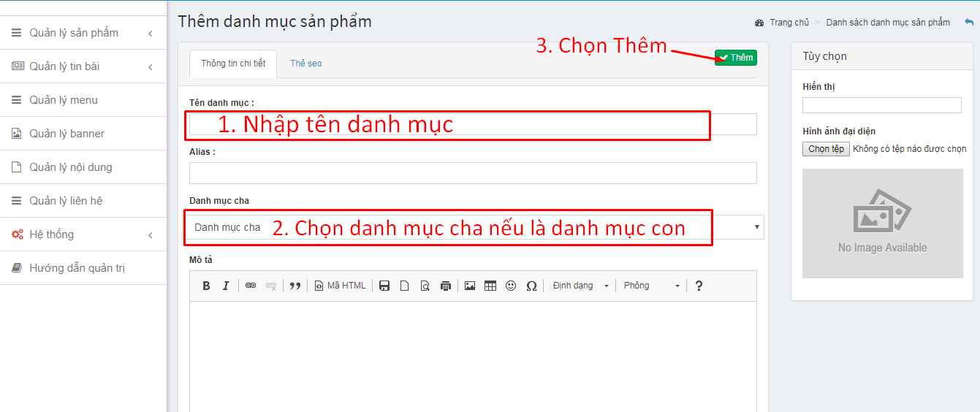Viewport: 980px width, 412px height.
Task: Open Quản lý liên hệ in the sidebar
Action: (83, 201)
